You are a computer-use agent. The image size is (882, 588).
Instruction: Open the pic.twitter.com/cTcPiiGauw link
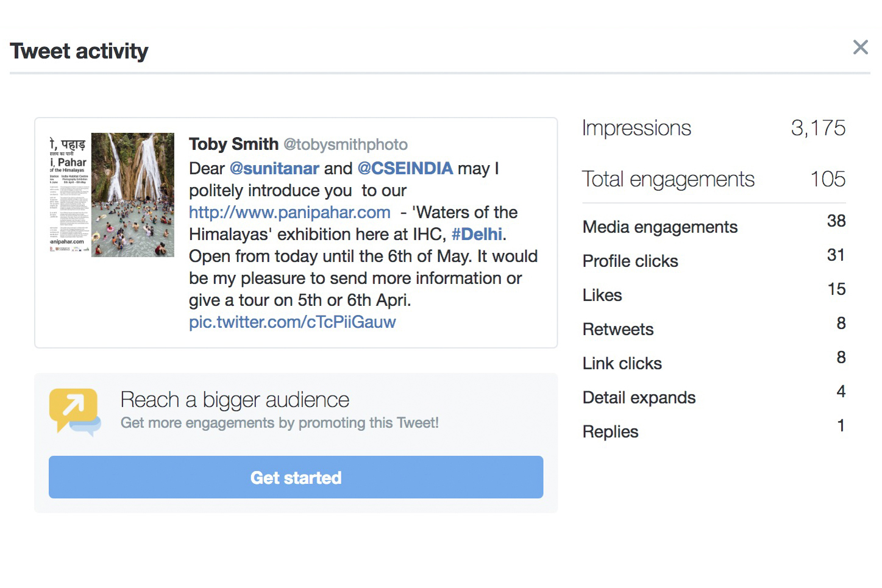point(292,322)
